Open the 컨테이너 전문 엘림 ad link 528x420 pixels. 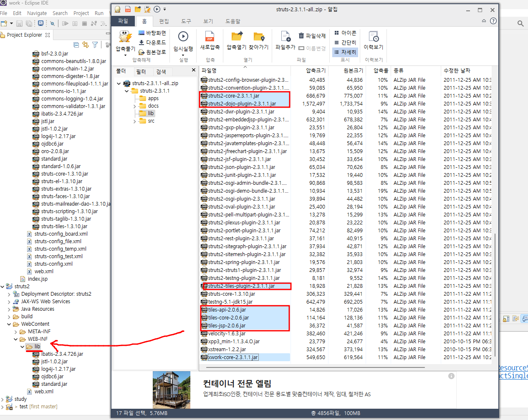pos(237,383)
